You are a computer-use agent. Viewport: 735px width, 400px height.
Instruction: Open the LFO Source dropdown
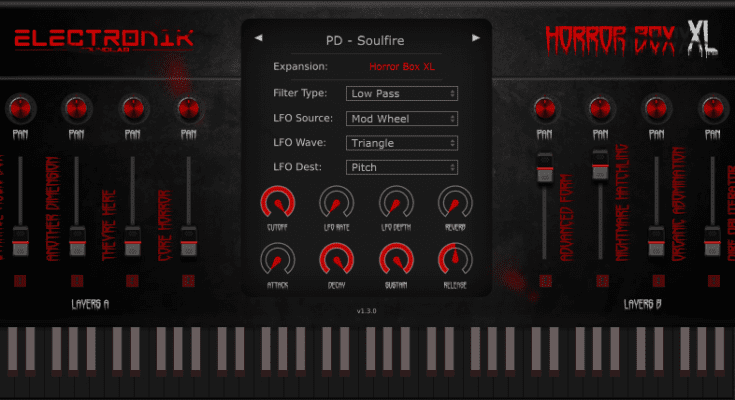402,118
